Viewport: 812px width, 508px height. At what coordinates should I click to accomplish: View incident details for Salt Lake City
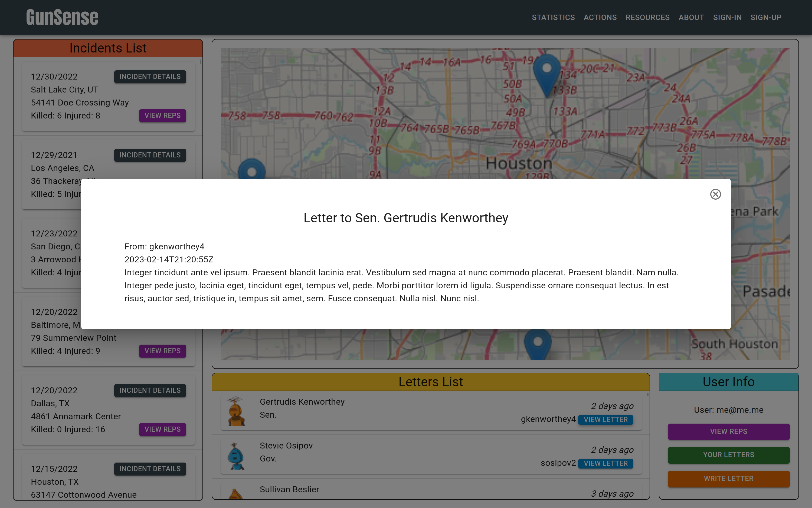(x=150, y=77)
